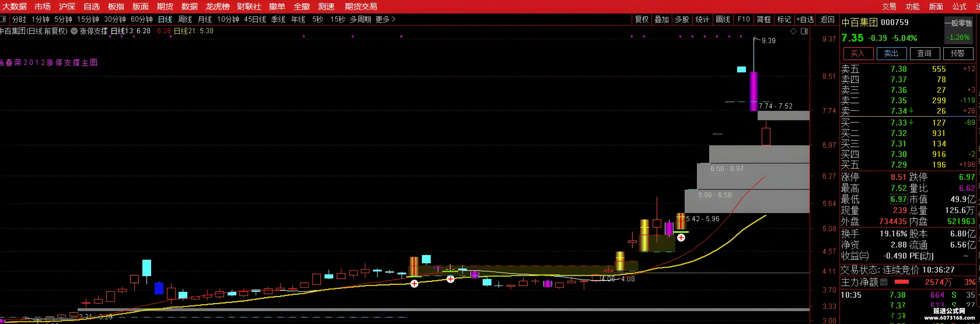Viewport: 980px width, 324px height.
Task: Click the red 主力净额 progress bar
Action: tap(901, 282)
